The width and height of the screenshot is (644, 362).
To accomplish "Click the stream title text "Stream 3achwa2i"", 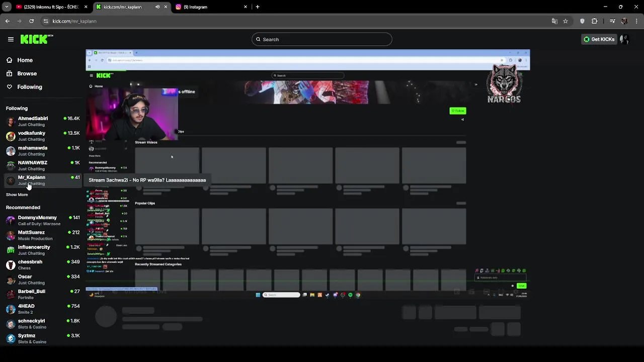I will 109,180.
